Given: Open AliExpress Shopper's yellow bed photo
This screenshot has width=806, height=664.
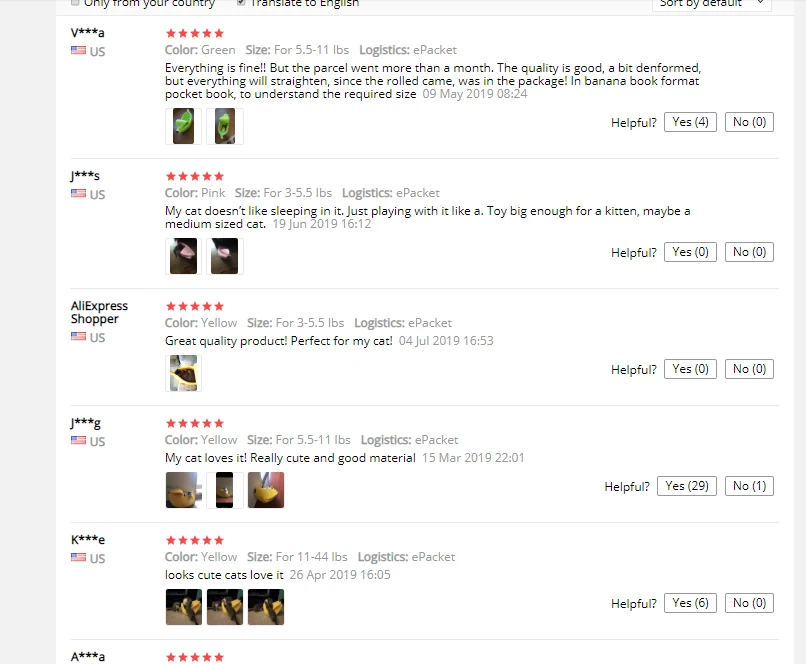Looking at the screenshot, I should (184, 373).
